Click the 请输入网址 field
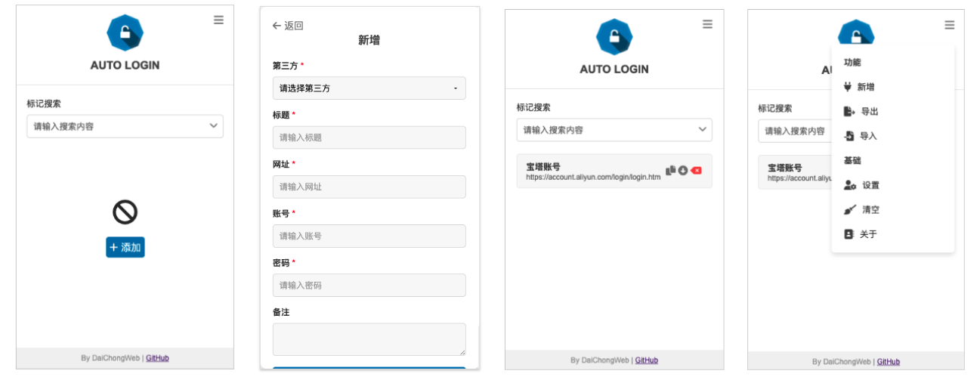This screenshot has height=380, width=980. pos(369,187)
